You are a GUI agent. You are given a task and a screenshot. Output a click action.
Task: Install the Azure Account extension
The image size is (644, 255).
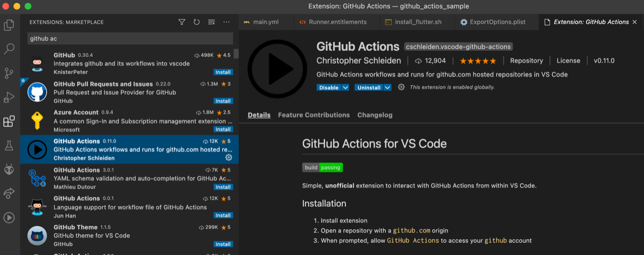(223, 130)
